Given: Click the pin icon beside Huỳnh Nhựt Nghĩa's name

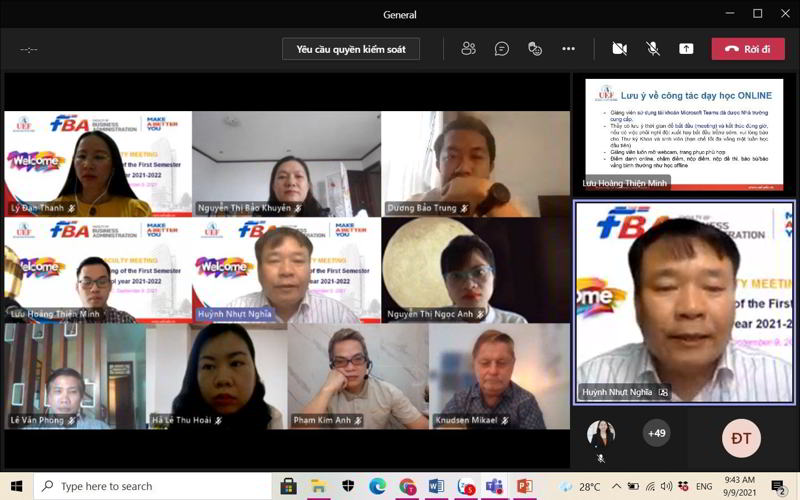Looking at the screenshot, I should coord(663,393).
